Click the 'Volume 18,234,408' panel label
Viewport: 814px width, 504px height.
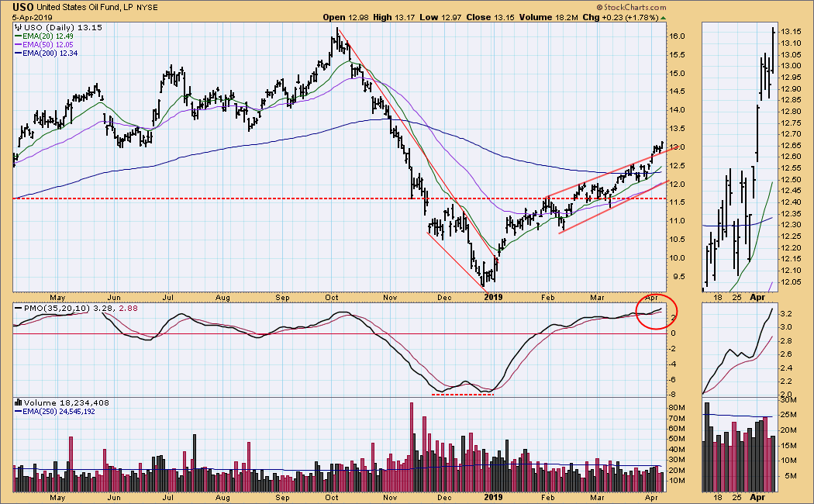coord(67,402)
